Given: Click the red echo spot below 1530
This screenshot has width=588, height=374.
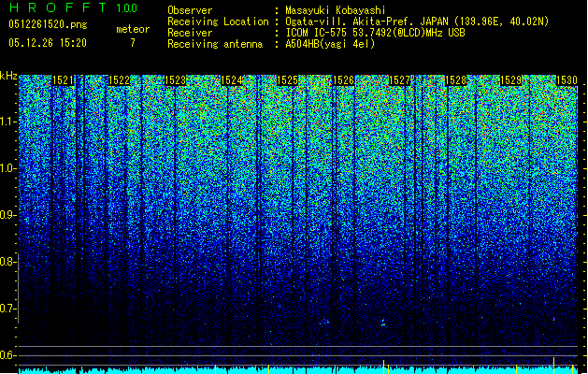Looking at the screenshot, I should pyautogui.click(x=554, y=319).
